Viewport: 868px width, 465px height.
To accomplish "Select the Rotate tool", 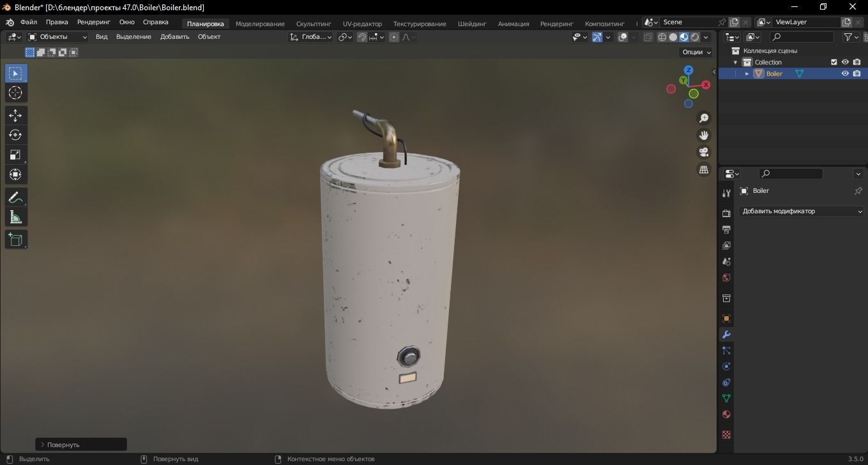I will [15, 135].
